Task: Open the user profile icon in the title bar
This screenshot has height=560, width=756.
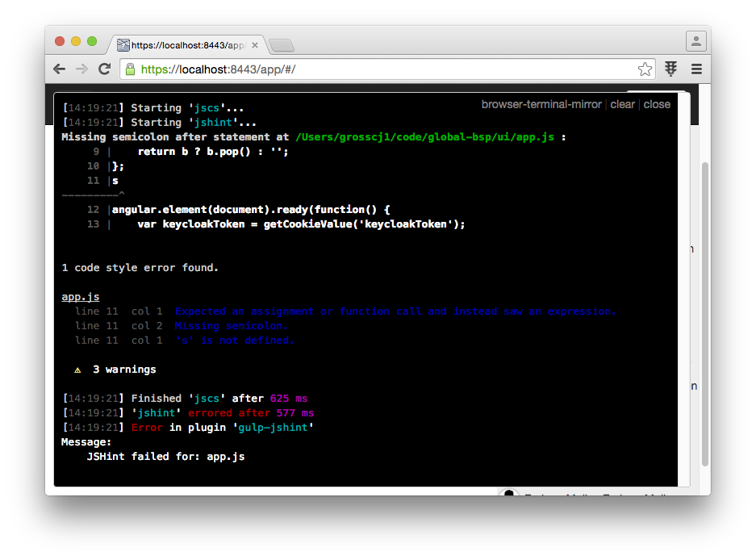Action: coord(696,41)
